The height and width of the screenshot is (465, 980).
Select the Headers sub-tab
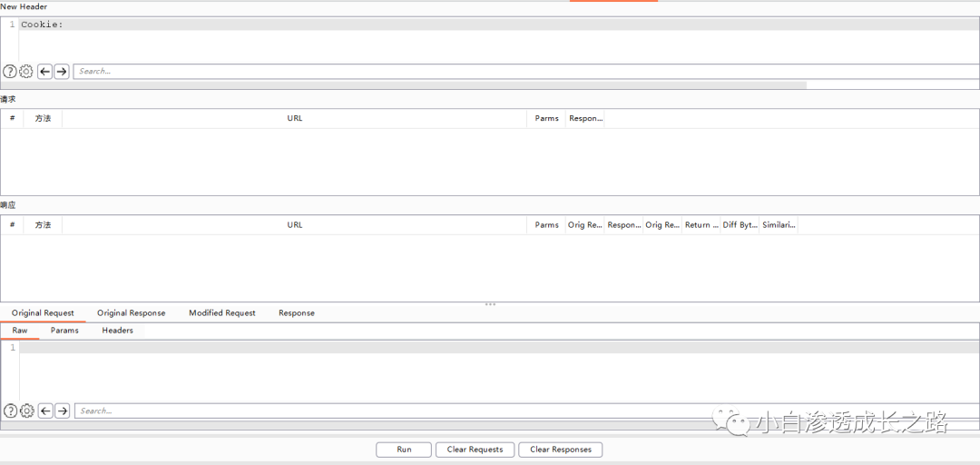[x=117, y=331]
